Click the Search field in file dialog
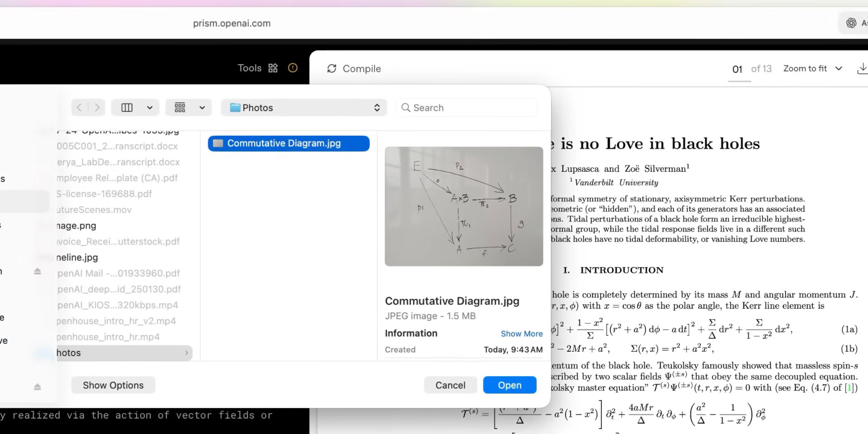 pos(468,108)
